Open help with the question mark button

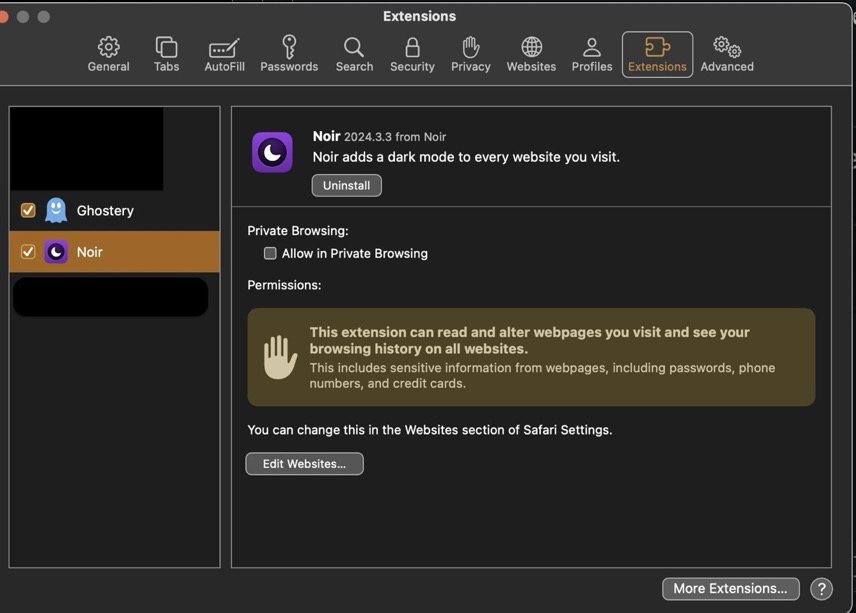pos(822,589)
